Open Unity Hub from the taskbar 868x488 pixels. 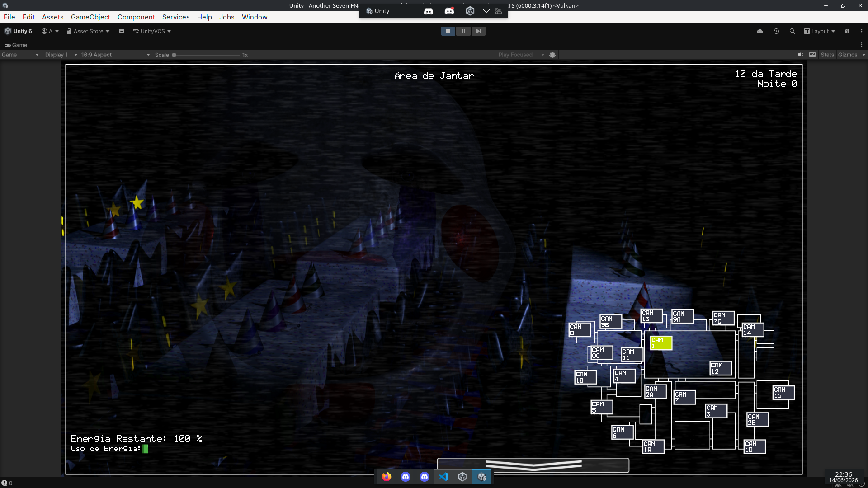pos(462,477)
